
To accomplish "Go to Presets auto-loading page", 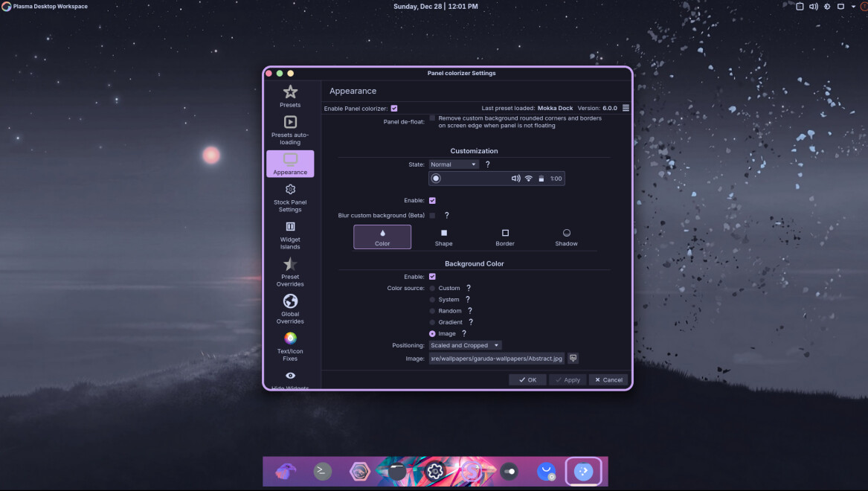I will click(x=290, y=130).
